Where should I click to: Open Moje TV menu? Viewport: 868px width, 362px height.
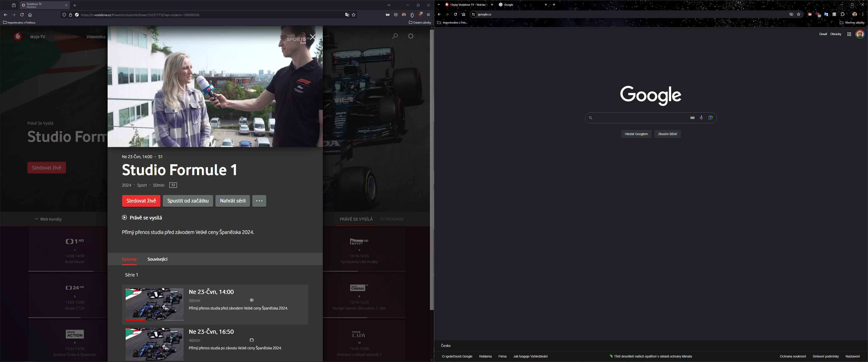[x=38, y=37]
